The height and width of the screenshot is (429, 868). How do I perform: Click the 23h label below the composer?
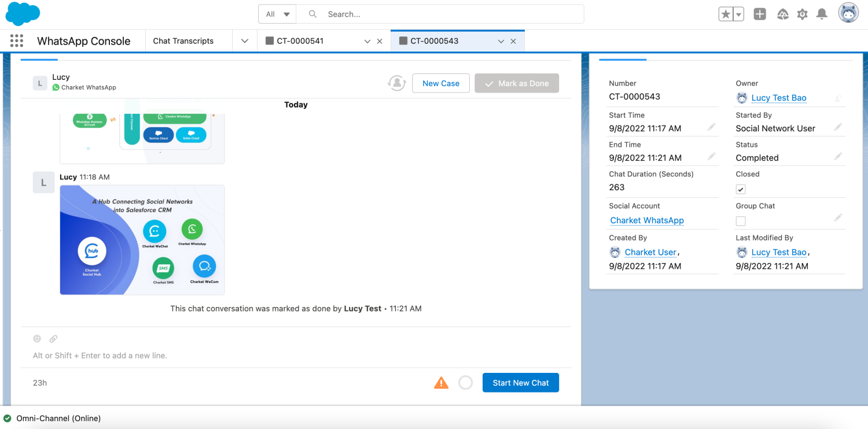click(40, 383)
